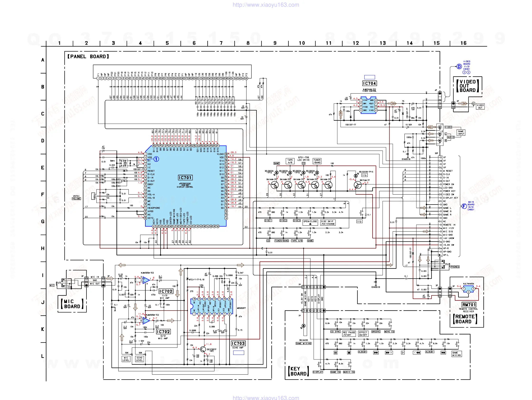Image resolution: width=532 pixels, height=400 pixels.
Task: Click the ECHO LEVEL control label
Action: pos(139,359)
